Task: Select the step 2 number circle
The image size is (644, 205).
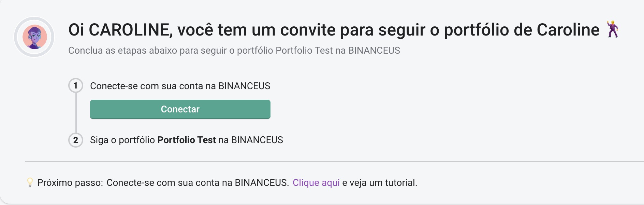Action: coord(76,140)
